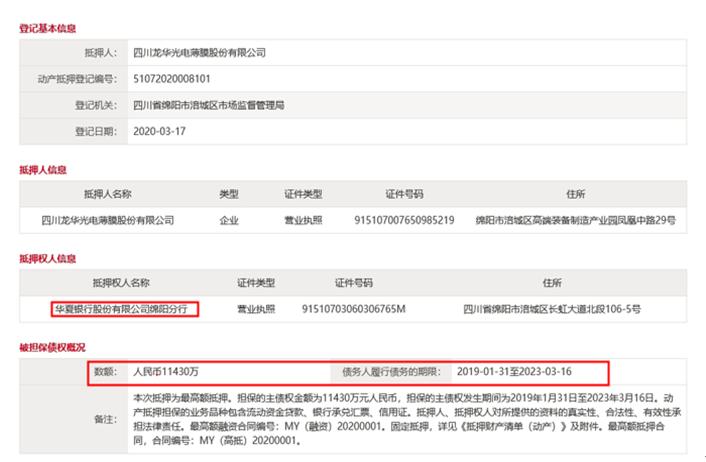Viewport: 706px width, 462px height.
Task: Click the 抵押人名称 column header
Action: tap(108, 194)
